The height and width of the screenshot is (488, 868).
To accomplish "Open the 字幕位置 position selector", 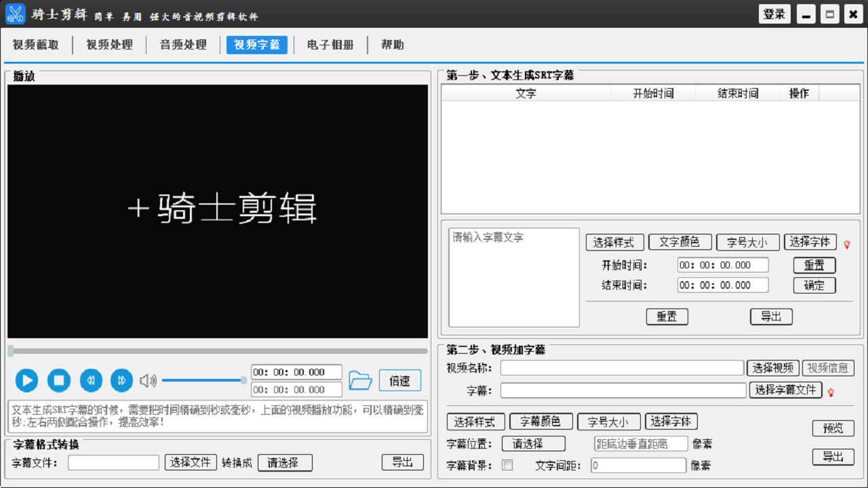I will 533,443.
